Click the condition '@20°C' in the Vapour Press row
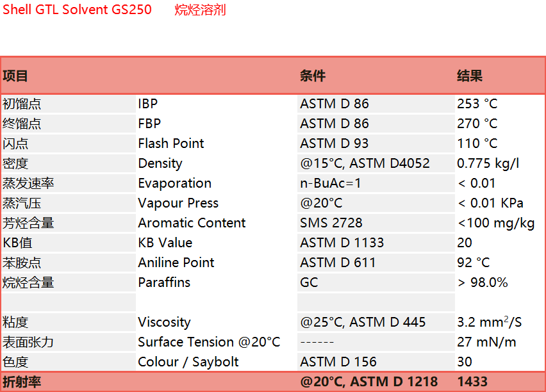546x392 pixels. [322, 203]
